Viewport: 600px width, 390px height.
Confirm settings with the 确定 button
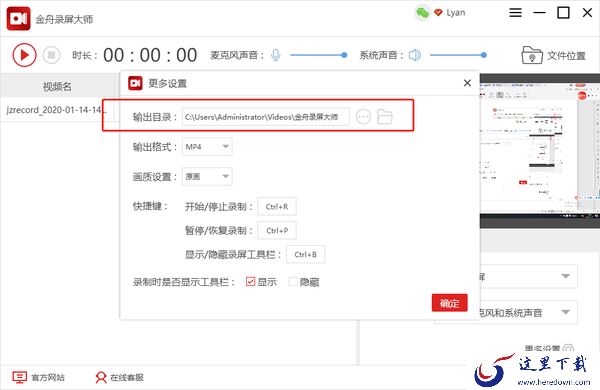coord(450,303)
